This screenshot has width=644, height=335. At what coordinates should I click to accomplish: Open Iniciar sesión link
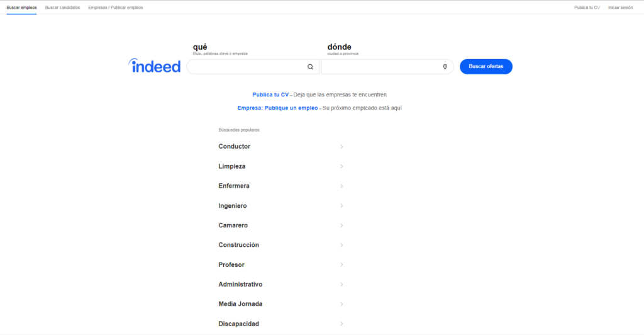pos(620,8)
